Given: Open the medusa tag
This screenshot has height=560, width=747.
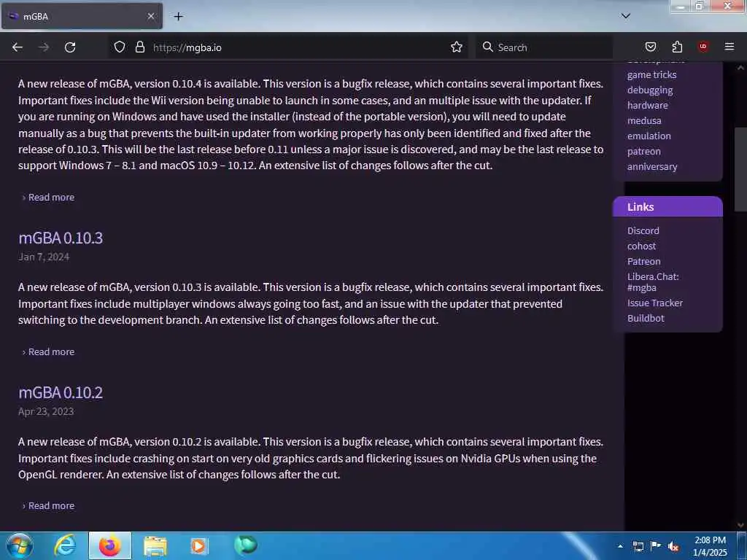Looking at the screenshot, I should [644, 120].
